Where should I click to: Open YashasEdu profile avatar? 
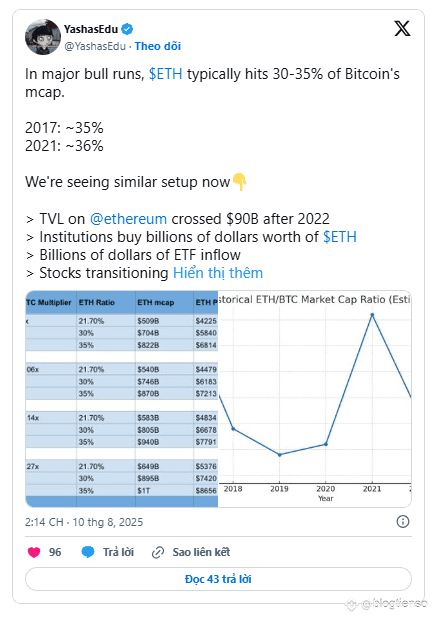coord(43,37)
